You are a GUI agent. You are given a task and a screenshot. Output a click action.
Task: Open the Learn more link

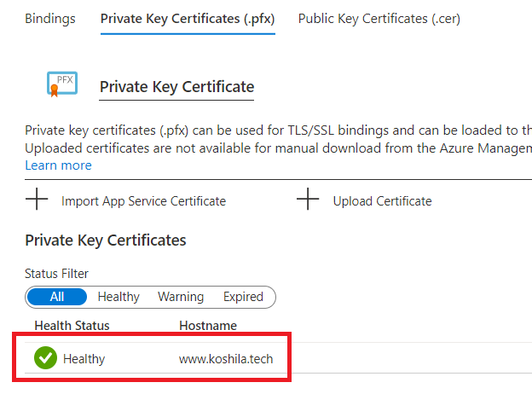(58, 165)
